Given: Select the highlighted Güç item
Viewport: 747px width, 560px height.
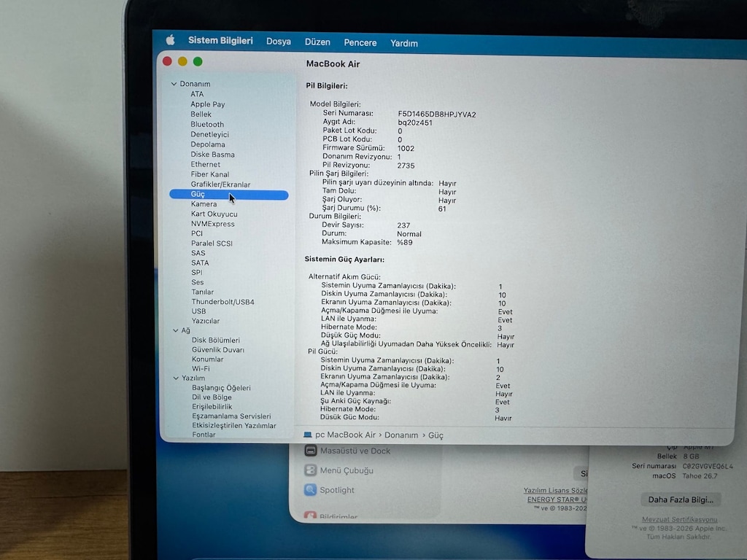Looking at the screenshot, I should (x=228, y=194).
